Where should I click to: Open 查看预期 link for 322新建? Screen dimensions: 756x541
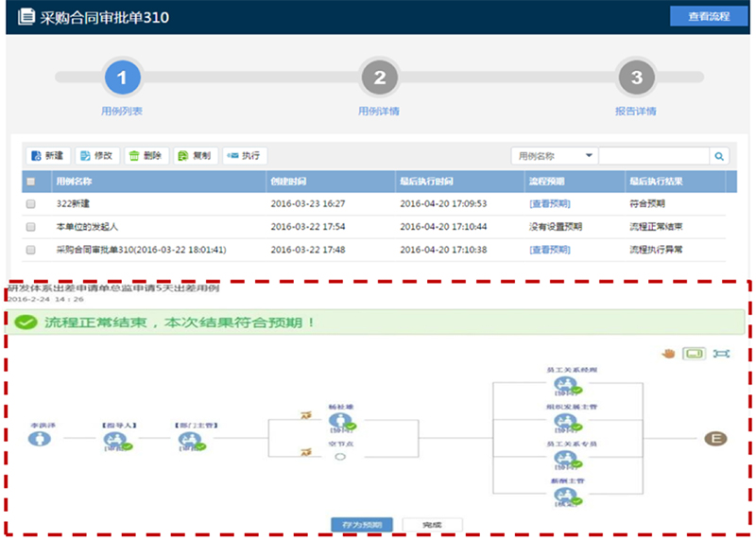549,203
